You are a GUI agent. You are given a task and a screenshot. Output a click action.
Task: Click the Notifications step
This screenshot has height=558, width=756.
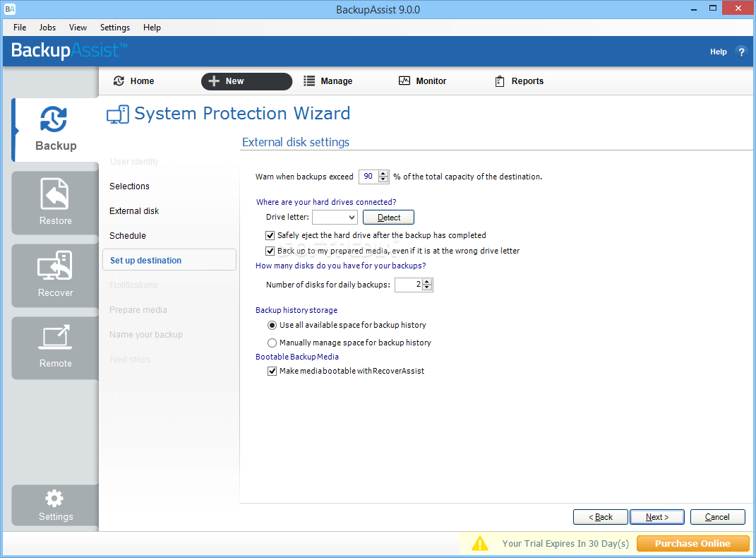(133, 285)
